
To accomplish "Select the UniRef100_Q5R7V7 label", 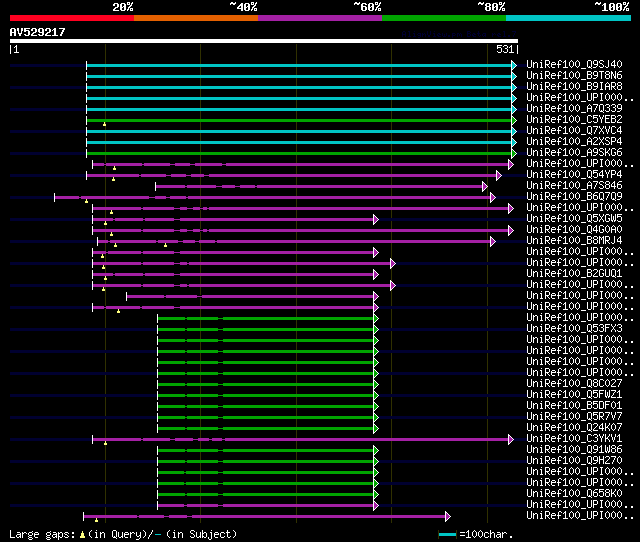I will [574, 417].
